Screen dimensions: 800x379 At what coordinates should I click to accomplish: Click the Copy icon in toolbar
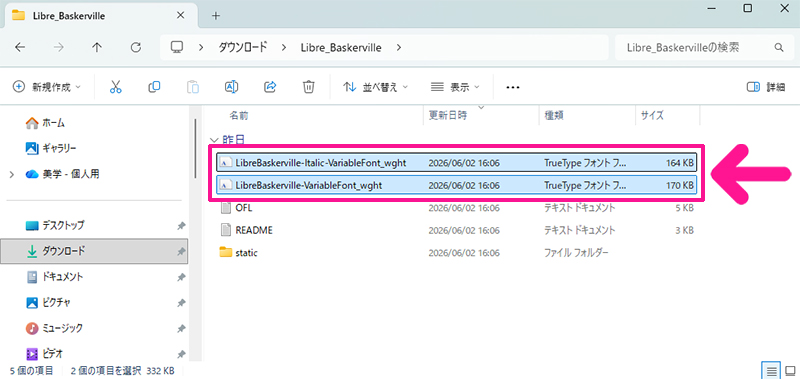[154, 87]
